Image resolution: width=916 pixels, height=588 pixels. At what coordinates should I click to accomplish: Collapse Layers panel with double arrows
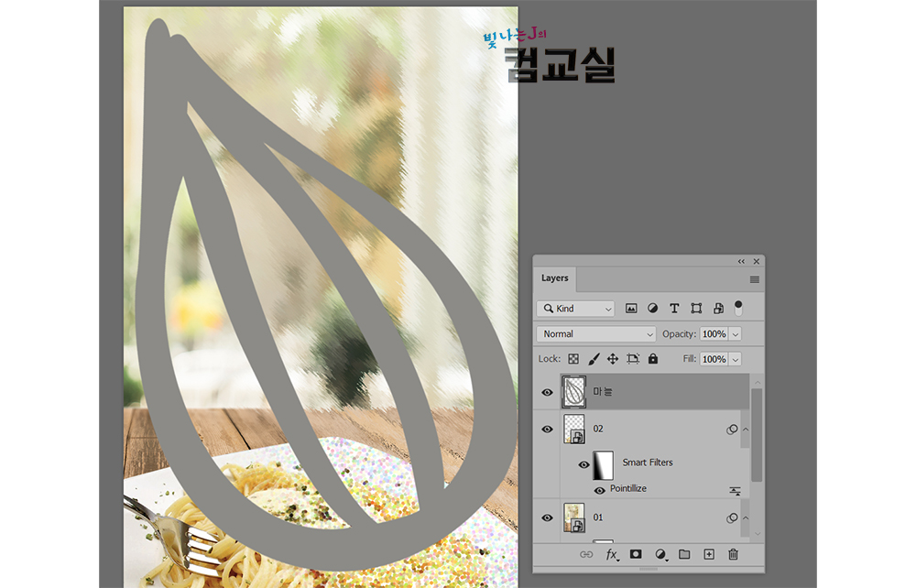[741, 262]
